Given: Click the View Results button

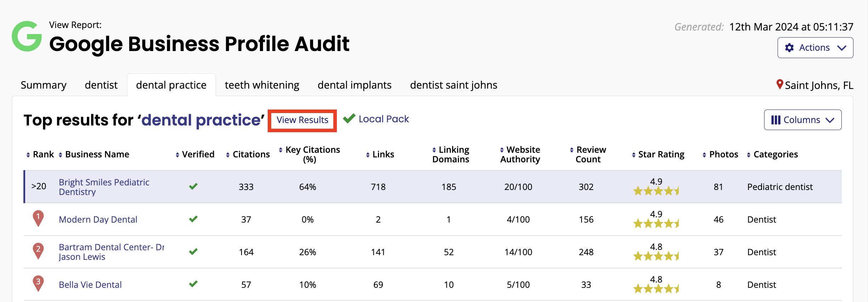Looking at the screenshot, I should [x=302, y=120].
